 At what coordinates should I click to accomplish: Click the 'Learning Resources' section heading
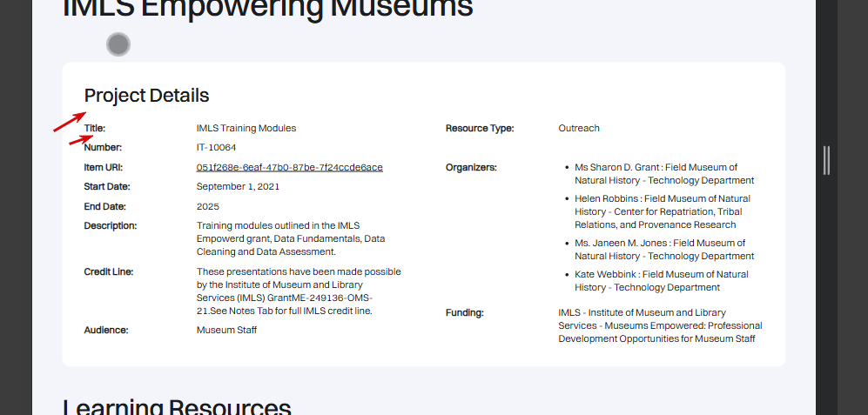click(177, 406)
